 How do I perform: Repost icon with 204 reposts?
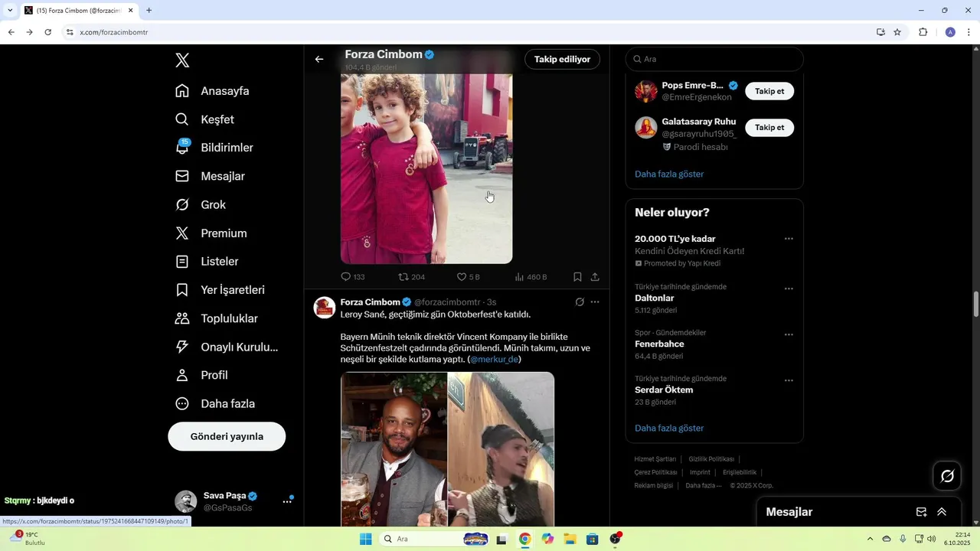[403, 277]
